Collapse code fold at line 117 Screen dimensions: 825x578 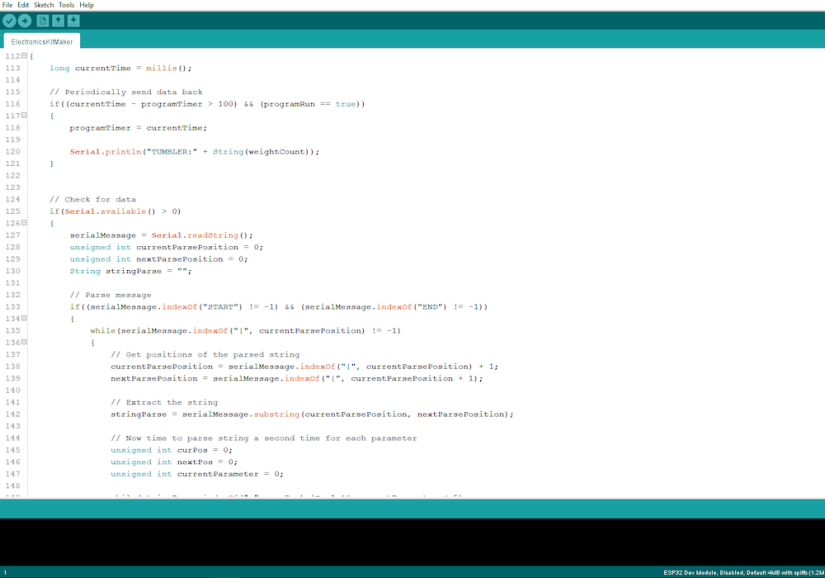point(24,115)
